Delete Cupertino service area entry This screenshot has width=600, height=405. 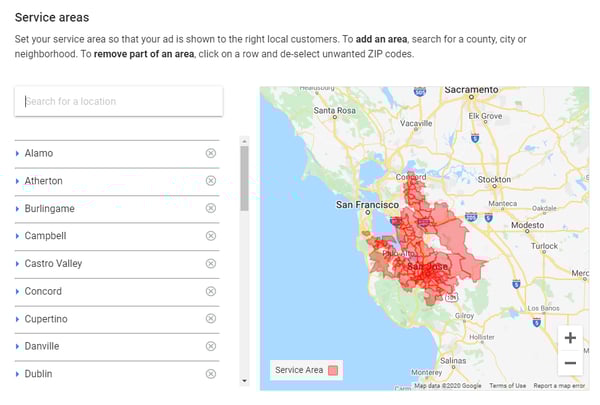[210, 318]
